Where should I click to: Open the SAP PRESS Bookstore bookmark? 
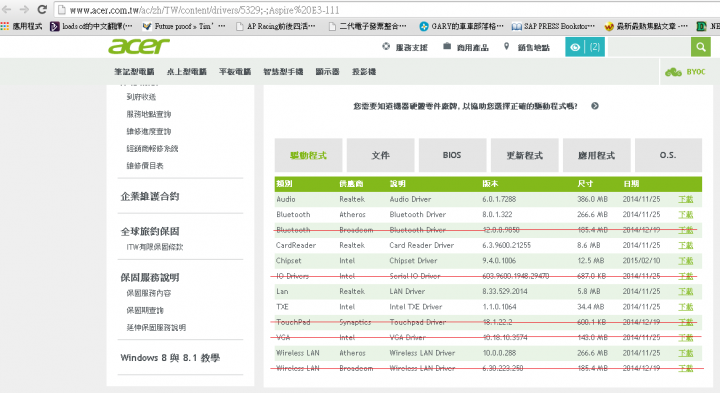click(553, 27)
